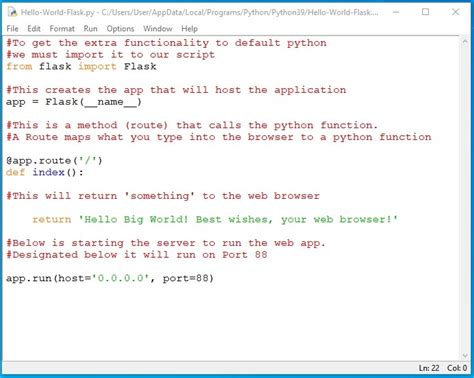Open the Help menu

point(189,29)
